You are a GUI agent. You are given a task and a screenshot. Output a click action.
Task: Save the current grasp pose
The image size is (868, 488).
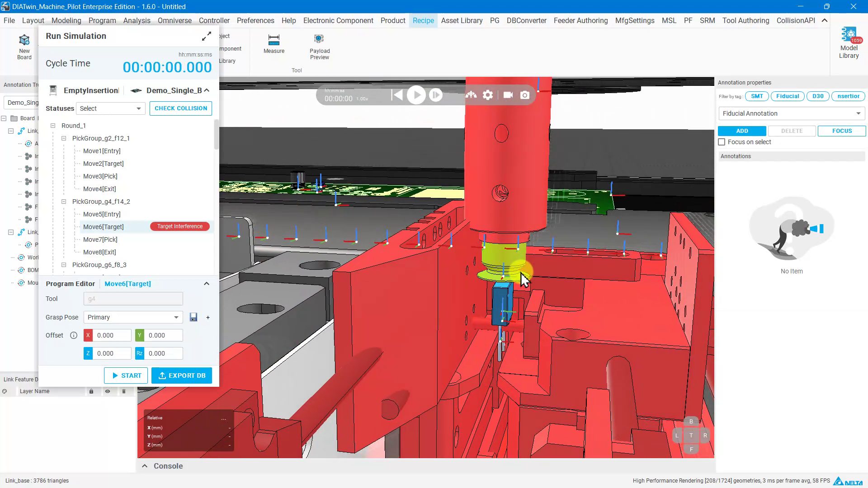click(193, 317)
